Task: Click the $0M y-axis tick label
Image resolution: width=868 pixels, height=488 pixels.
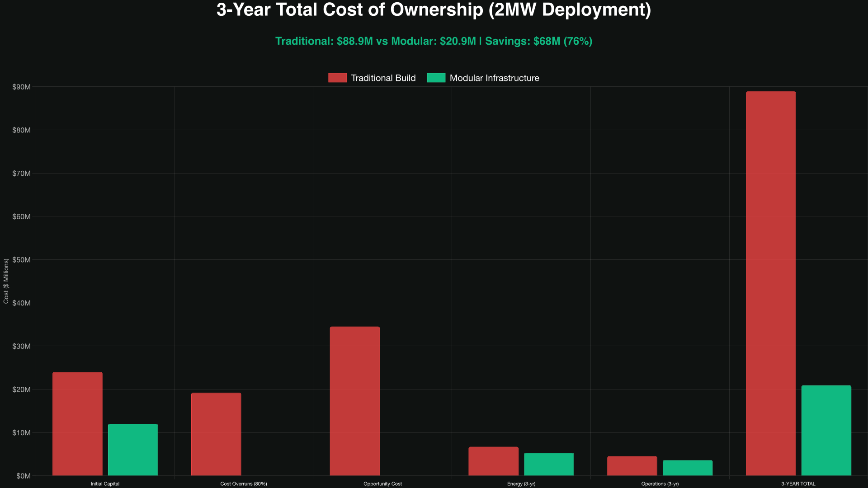Action: coord(24,476)
